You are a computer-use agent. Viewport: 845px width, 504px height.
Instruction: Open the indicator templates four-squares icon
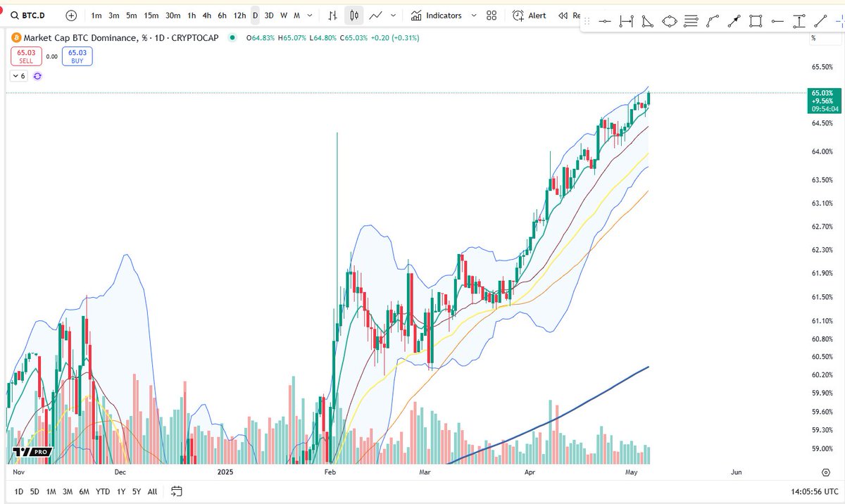492,15
